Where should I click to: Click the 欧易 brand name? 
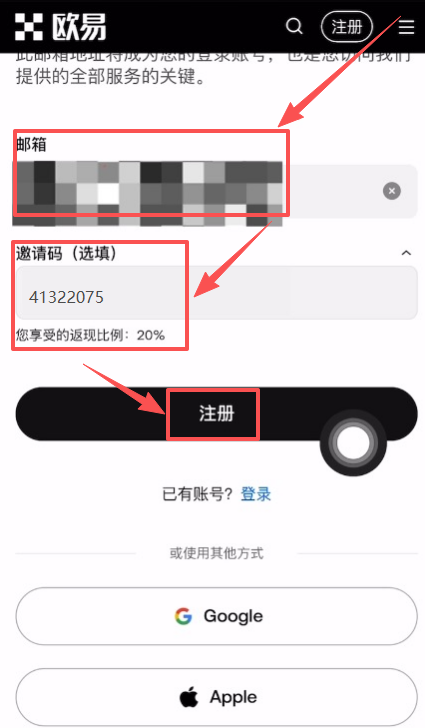79,27
